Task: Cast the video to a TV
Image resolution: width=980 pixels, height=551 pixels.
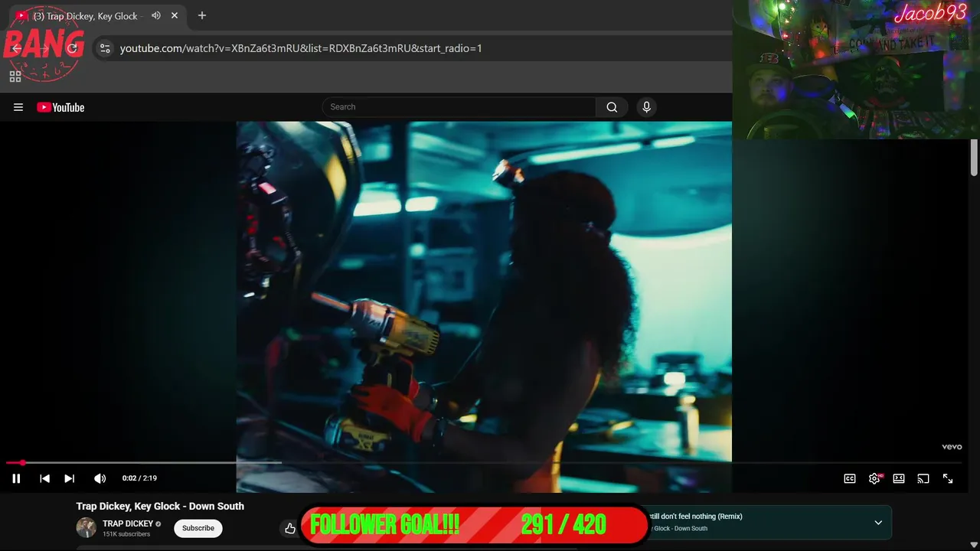Action: pos(923,478)
